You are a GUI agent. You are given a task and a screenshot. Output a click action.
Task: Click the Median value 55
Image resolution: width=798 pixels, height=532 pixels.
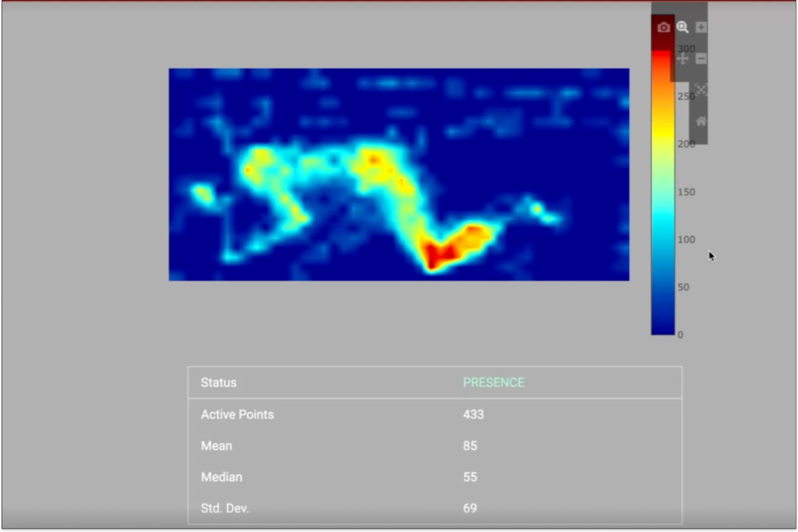[x=470, y=477]
